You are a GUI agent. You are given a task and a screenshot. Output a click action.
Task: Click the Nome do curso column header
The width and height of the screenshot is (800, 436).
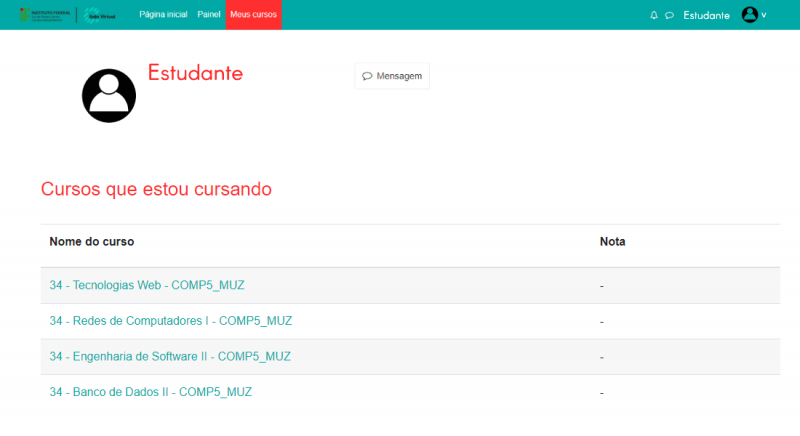(92, 242)
